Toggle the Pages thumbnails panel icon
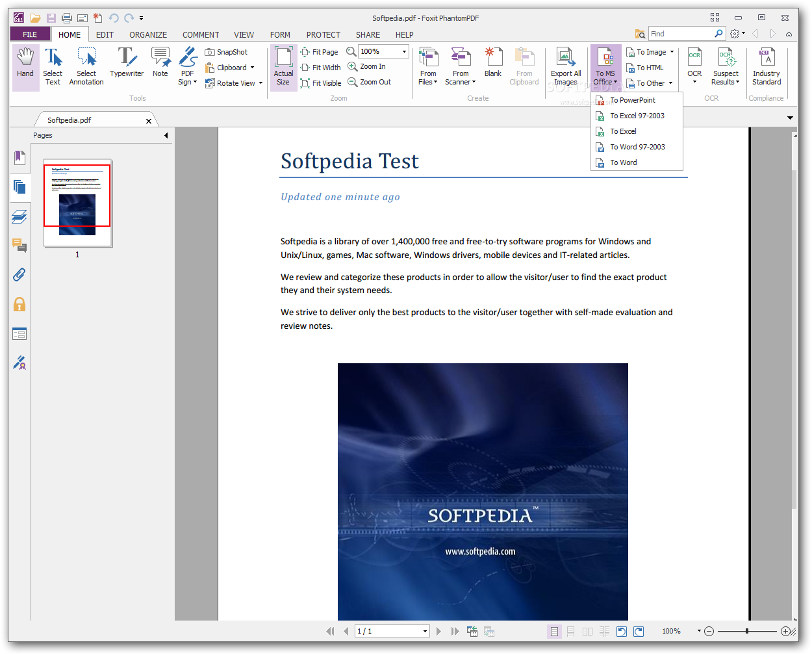This screenshot has height=655, width=812. (x=19, y=187)
